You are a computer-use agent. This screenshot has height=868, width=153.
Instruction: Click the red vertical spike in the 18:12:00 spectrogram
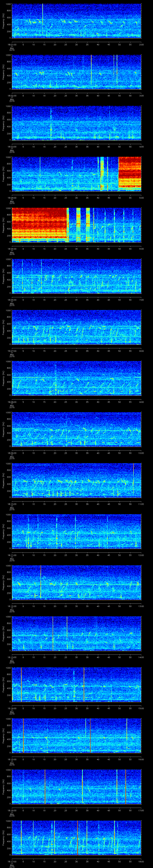tap(40, 582)
